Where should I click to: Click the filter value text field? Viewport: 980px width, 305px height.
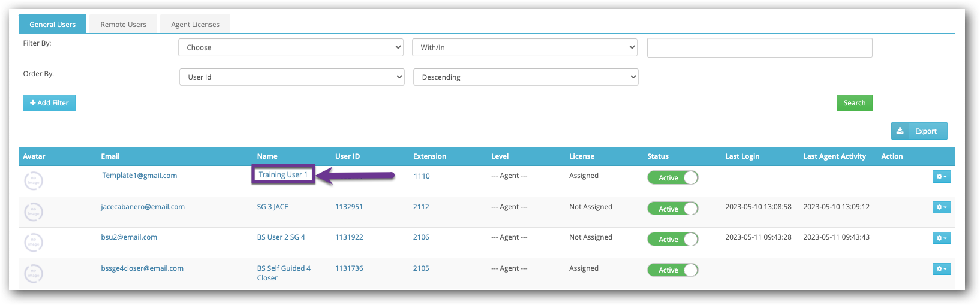759,48
